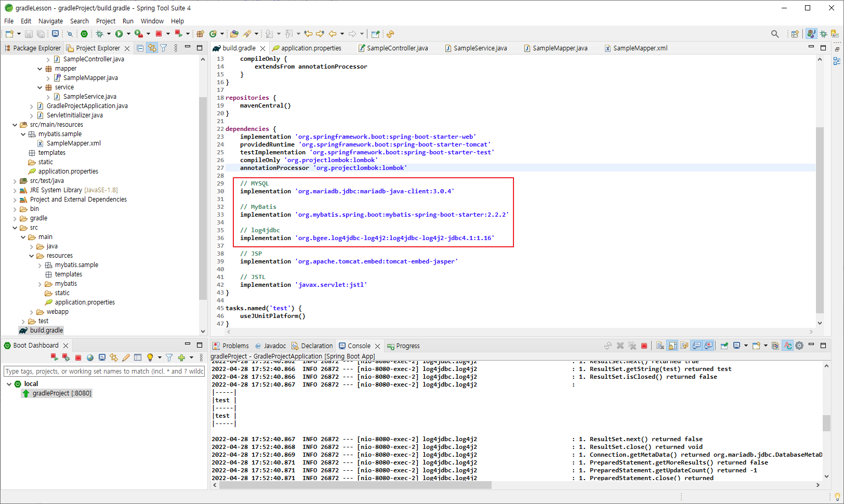The image size is (844, 504).
Task: Toggle show console on standard out change
Action: pos(696,346)
